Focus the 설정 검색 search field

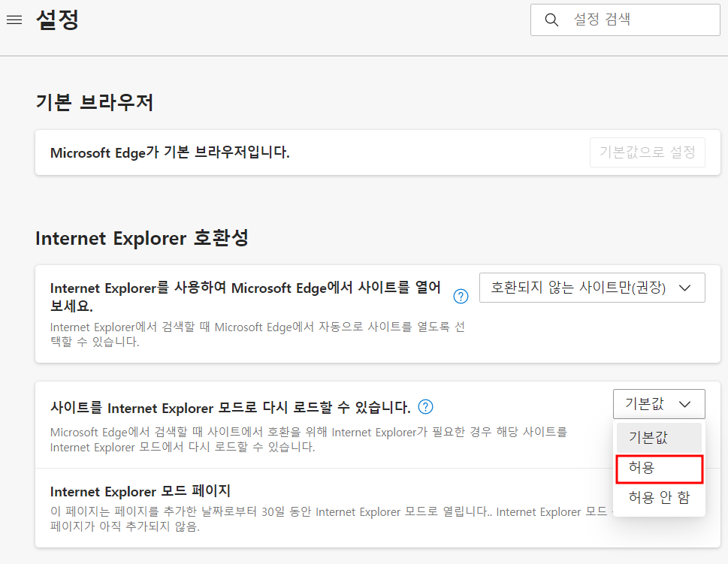[x=625, y=20]
